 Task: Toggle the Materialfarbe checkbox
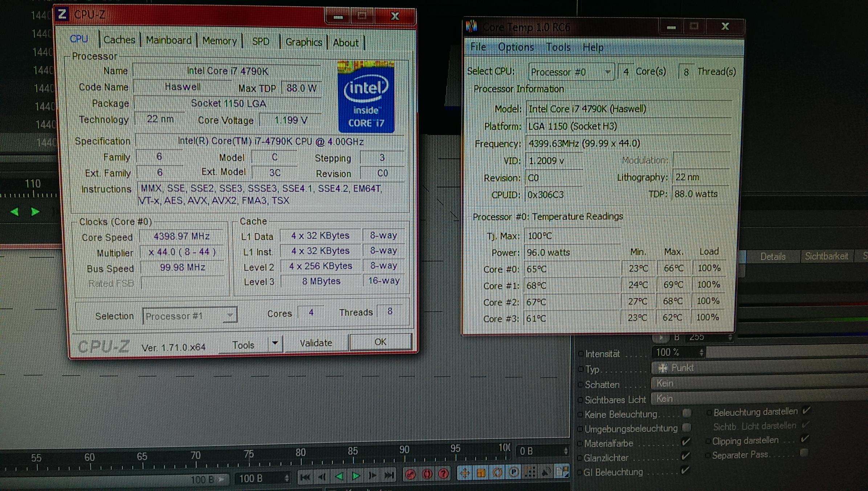coord(686,442)
